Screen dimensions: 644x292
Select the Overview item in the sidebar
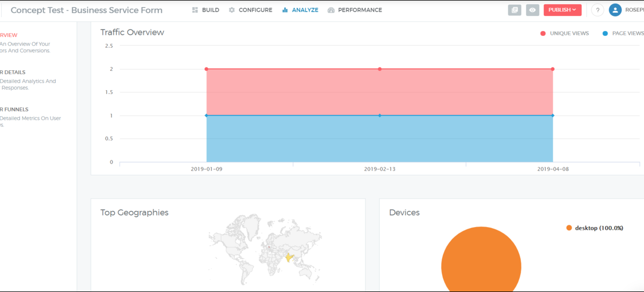(9, 35)
